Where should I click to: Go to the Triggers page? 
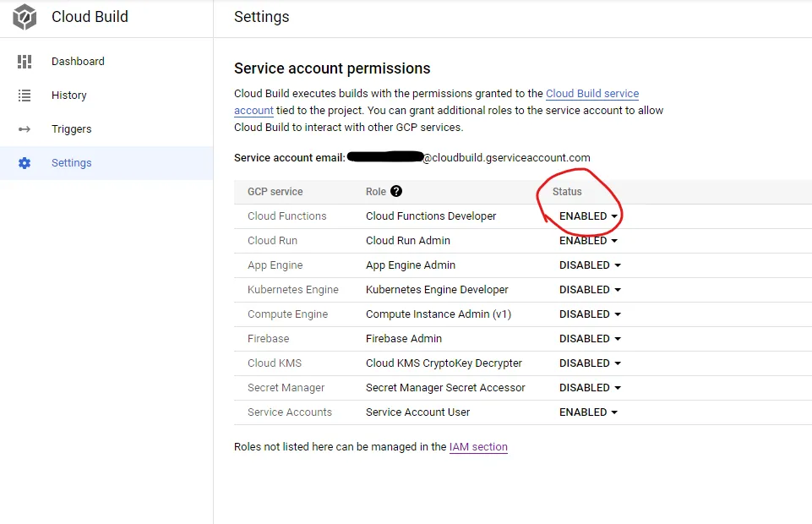(71, 129)
